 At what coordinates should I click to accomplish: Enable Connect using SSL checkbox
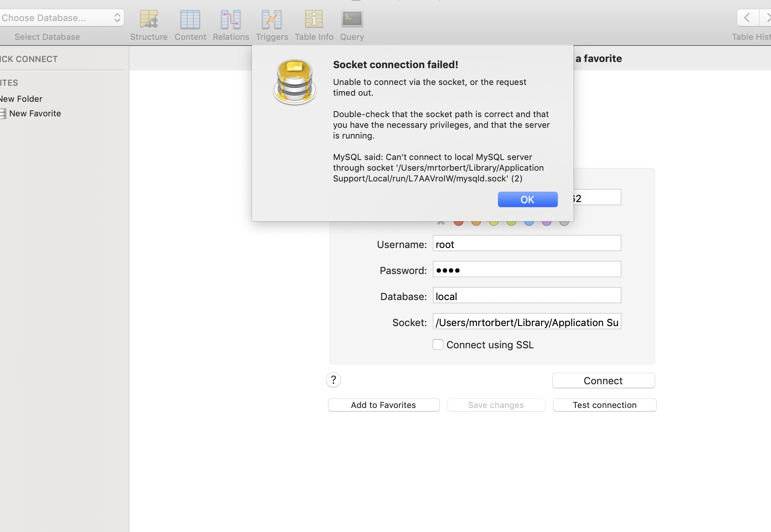tap(438, 344)
